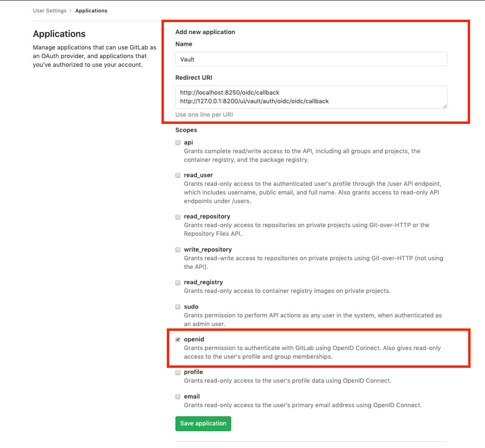Image resolution: width=485 pixels, height=448 pixels.
Task: Click the breadcrumb chevron separator icon
Action: 70,10
